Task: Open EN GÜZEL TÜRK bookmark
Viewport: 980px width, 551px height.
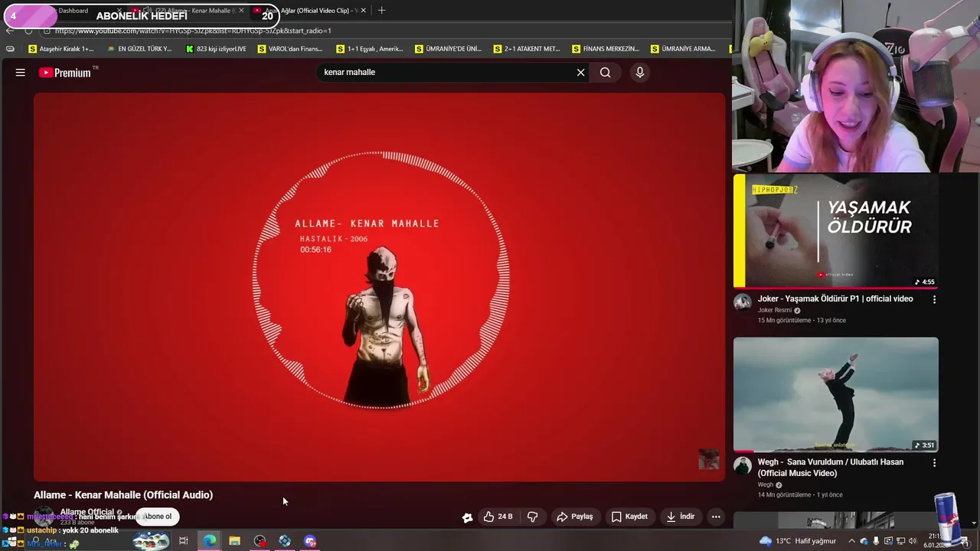Action: [x=139, y=49]
